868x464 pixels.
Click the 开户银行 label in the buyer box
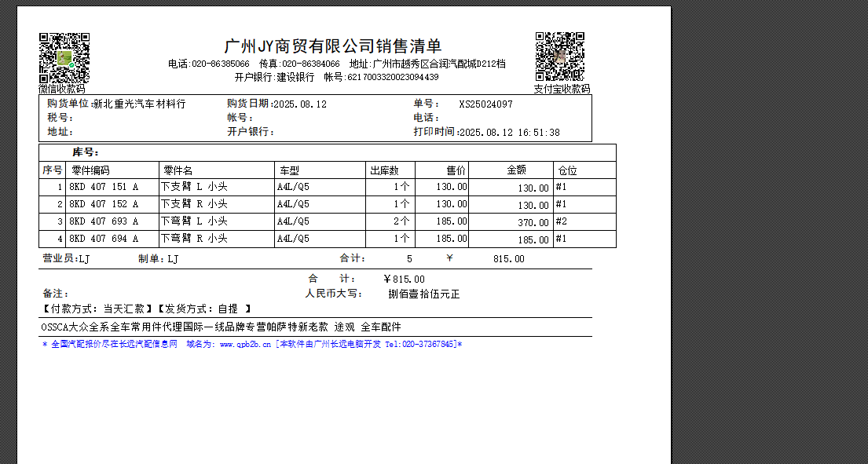[251, 132]
